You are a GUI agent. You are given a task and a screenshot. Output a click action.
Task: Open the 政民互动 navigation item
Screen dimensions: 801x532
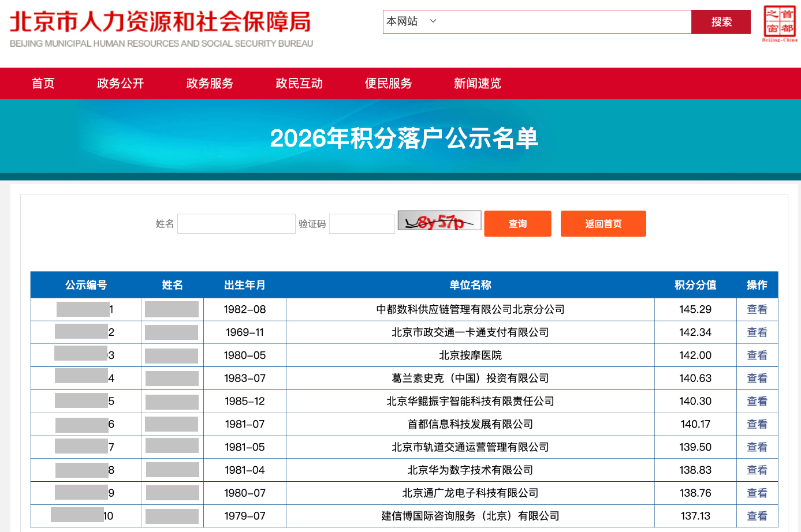click(x=299, y=83)
